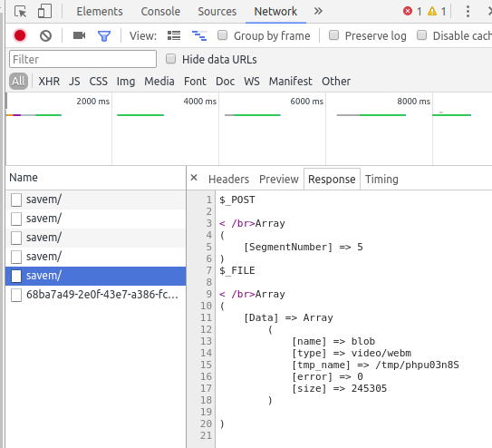492x448 pixels.
Task: Select the fourth savem/ request
Action: point(96,257)
